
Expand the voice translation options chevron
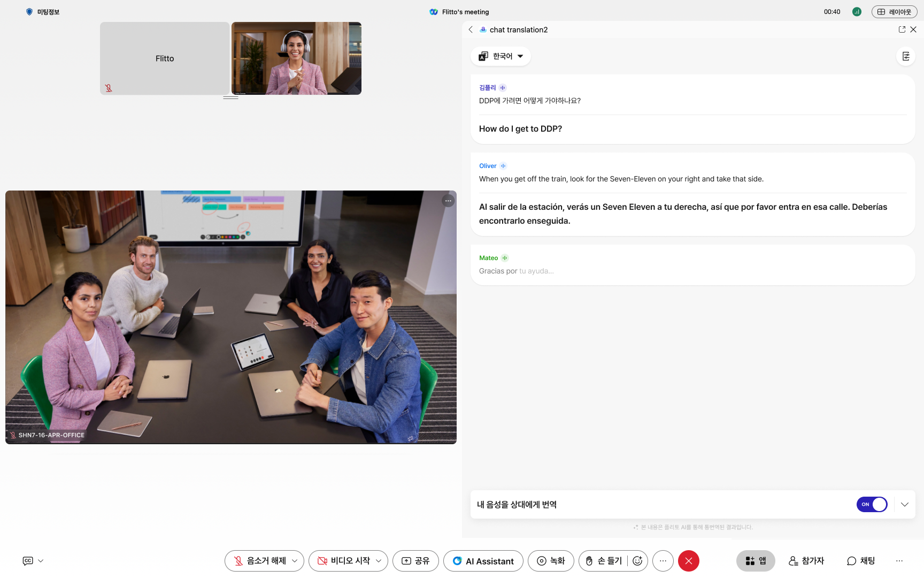[x=905, y=504]
